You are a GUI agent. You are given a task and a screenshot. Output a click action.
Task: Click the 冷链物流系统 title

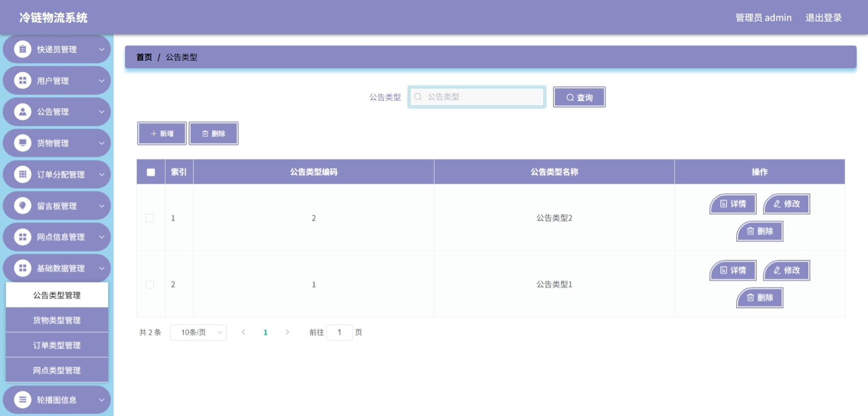[x=53, y=18]
